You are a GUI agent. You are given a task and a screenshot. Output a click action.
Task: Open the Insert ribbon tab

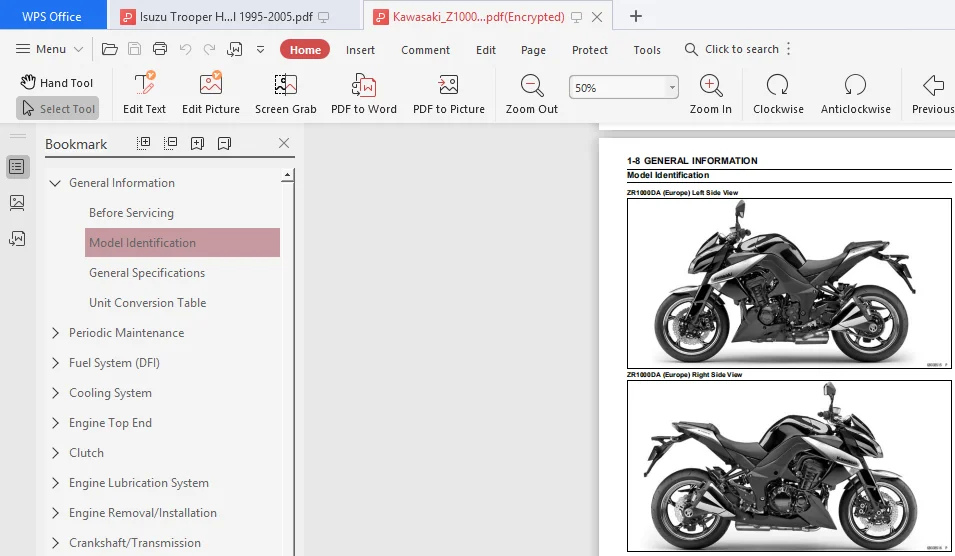(360, 50)
